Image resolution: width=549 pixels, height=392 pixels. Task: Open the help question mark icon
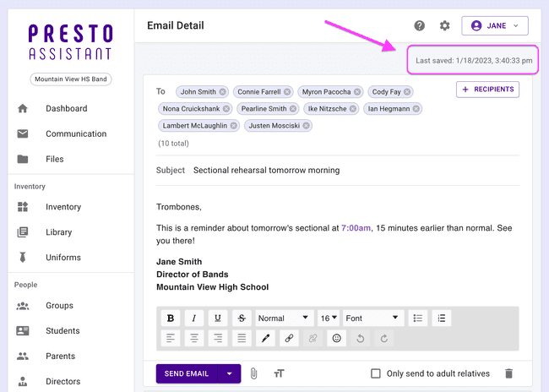pyautogui.click(x=420, y=26)
